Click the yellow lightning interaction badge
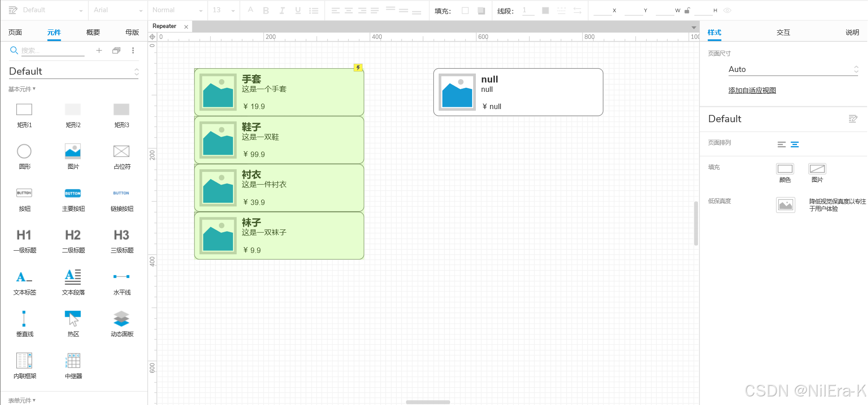This screenshot has width=868, height=405. pos(358,68)
